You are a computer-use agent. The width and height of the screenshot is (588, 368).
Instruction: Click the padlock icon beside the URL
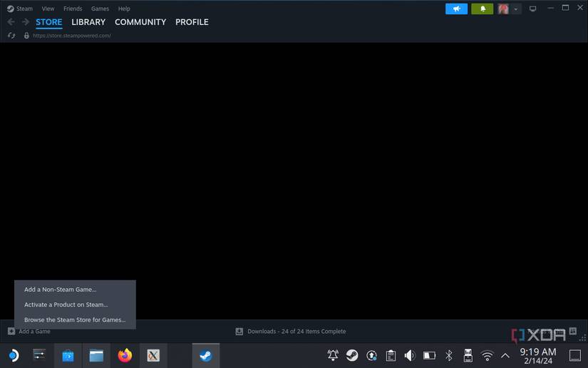click(26, 36)
